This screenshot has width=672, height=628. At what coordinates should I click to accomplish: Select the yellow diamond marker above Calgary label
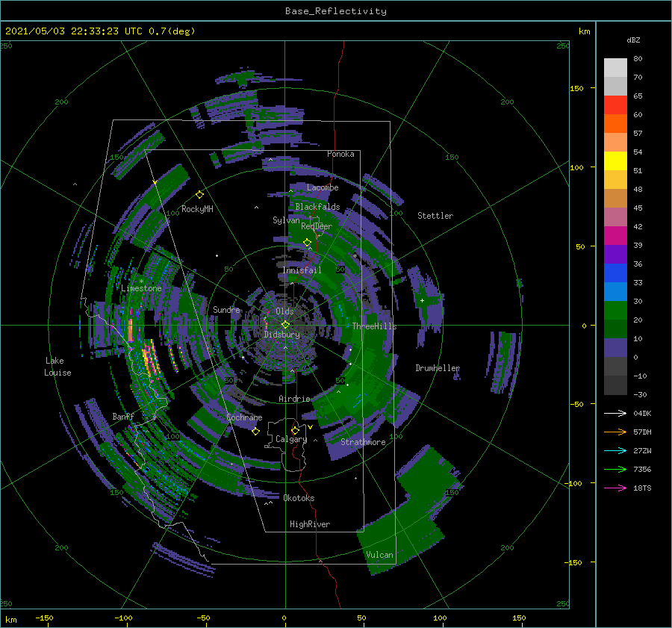pos(295,430)
